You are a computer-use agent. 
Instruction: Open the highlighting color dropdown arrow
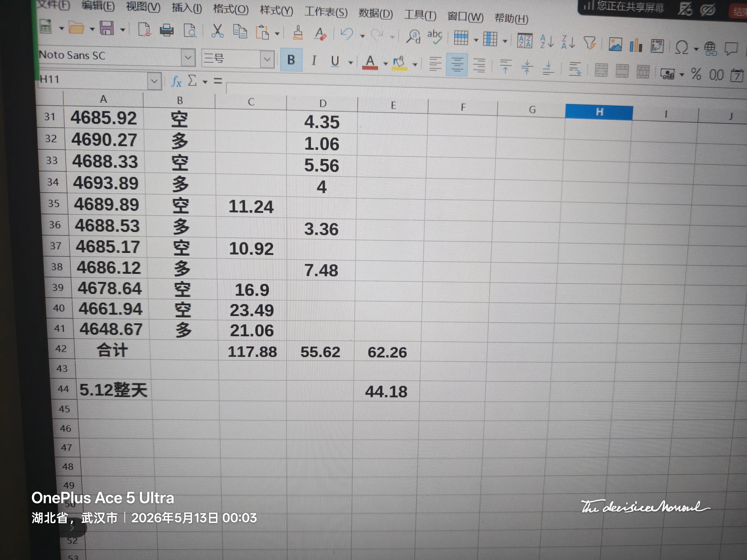[415, 64]
